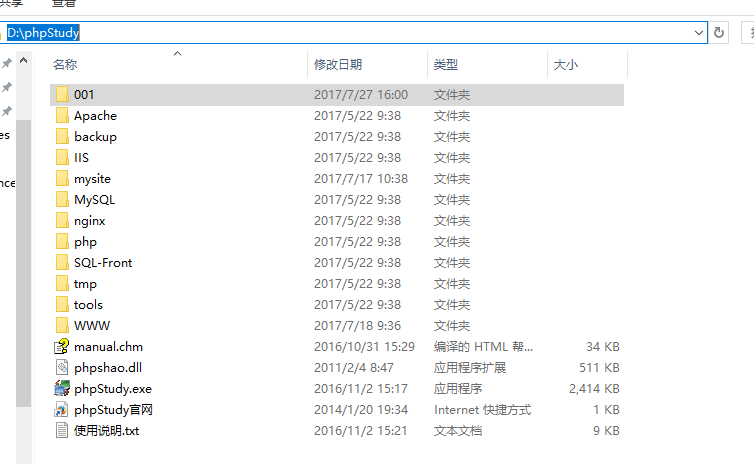
Task: Select the file name phpStudy官网
Action: click(x=113, y=410)
